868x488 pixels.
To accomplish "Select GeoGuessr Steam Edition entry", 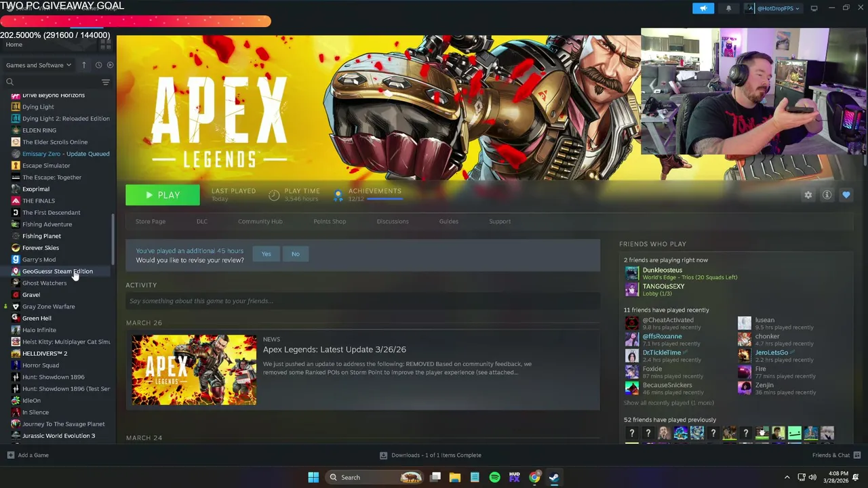I will 58,271.
